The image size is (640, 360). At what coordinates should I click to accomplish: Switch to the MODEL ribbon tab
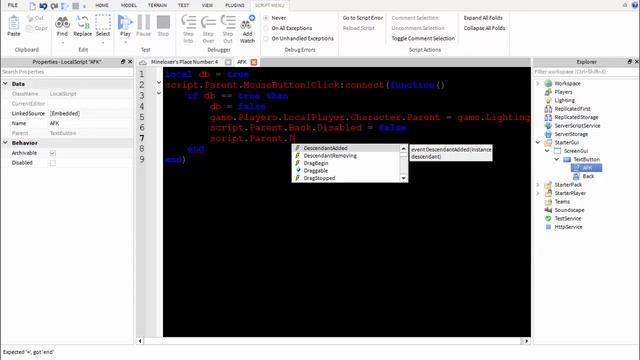(129, 5)
